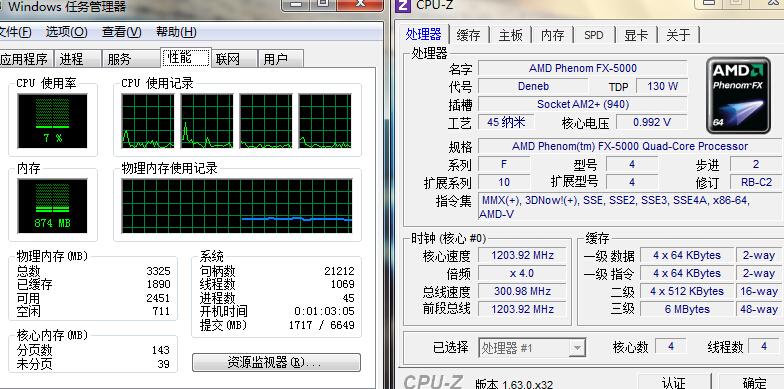Click the 二级 cache value 4 x 512 KBytes
This screenshot has height=389, width=784.
(686, 291)
